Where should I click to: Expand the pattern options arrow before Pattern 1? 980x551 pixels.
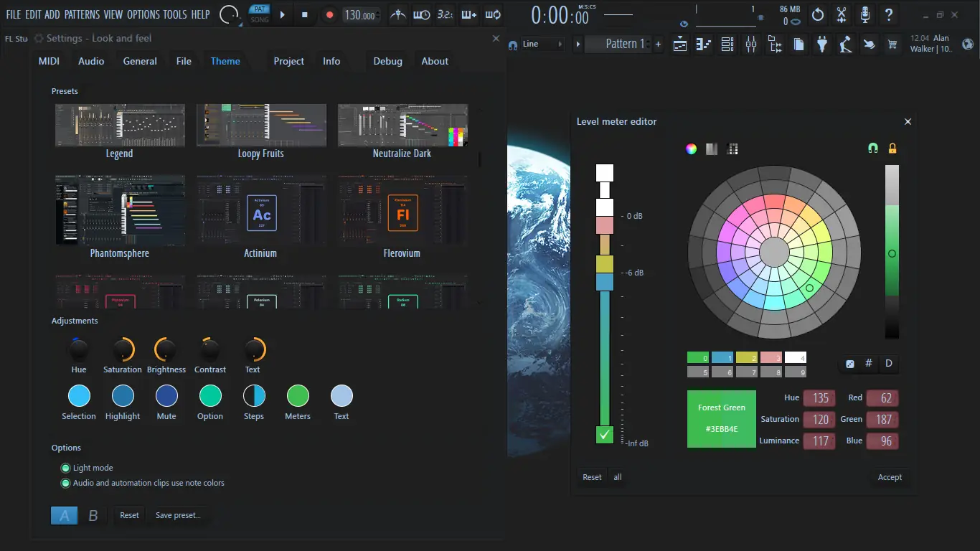(x=578, y=44)
